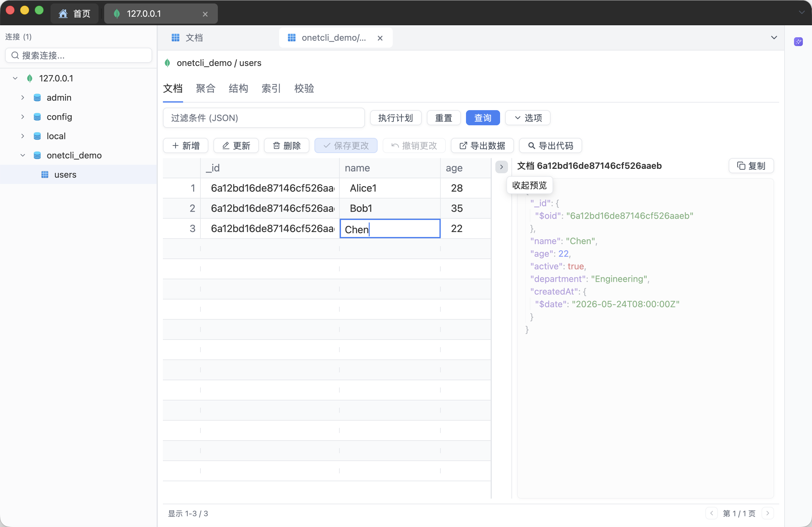Switch to the 校验 tab

[x=304, y=88]
